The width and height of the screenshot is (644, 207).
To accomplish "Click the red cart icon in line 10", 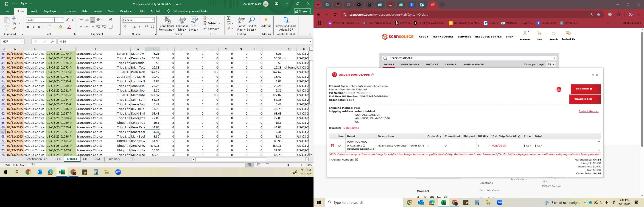I will click(x=332, y=145).
